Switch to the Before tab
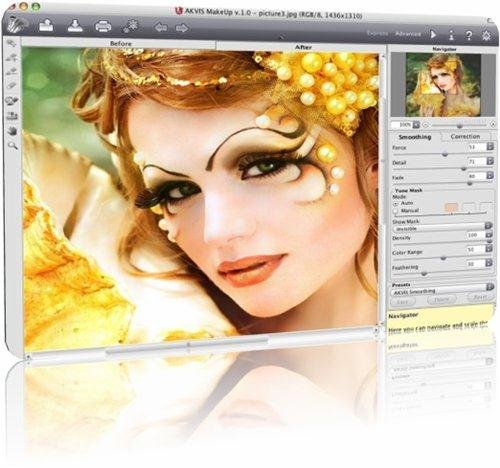Image resolution: width=500 pixels, height=468 pixels. (x=120, y=43)
